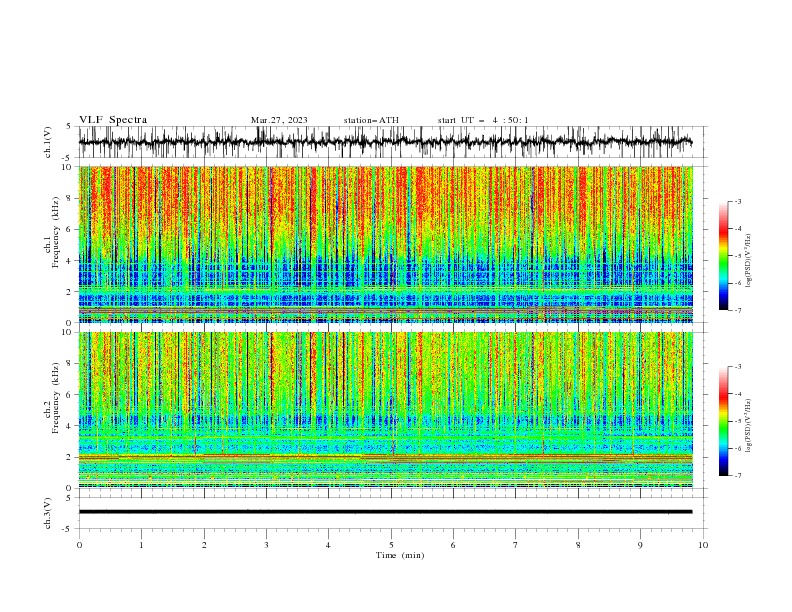Screen dimensions: 792x612
Task: Click the ch.2 frequency tick "8"
Action: click(69, 364)
